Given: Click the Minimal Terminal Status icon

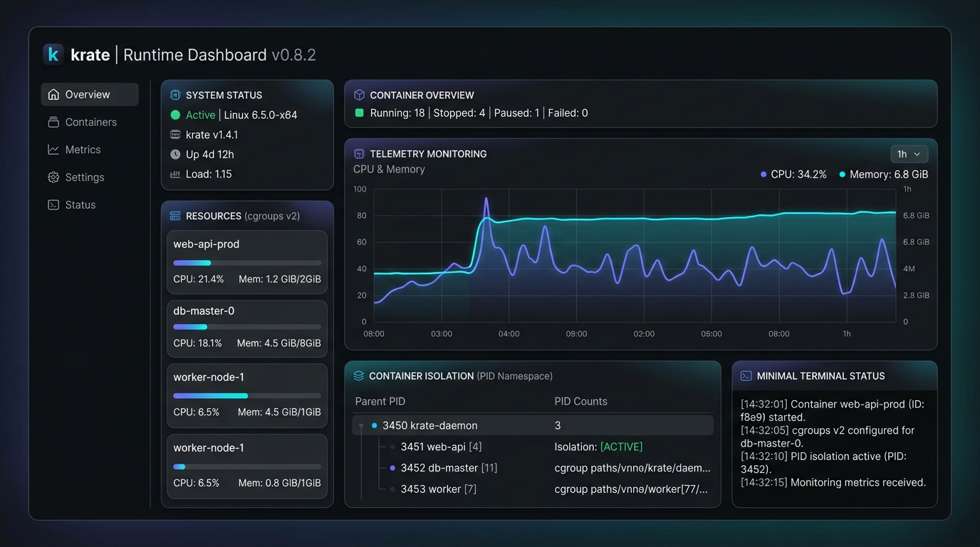Looking at the screenshot, I should 746,376.
